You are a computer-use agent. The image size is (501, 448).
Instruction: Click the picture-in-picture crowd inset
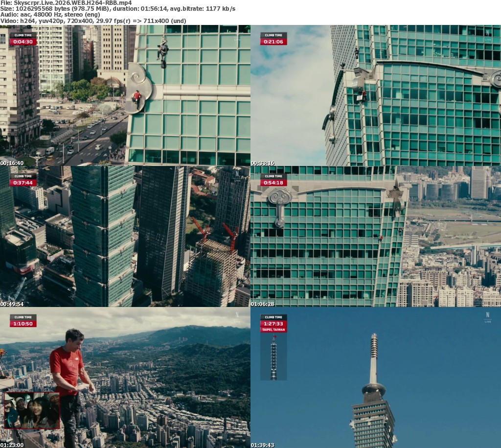pyautogui.click(x=31, y=410)
